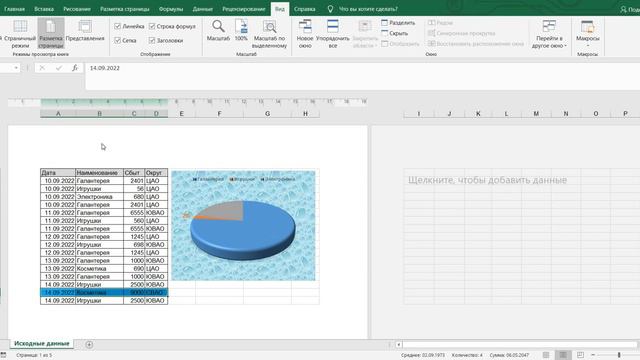Open the Zoom (Масштаб) dialog
This screenshot has width=640, height=360.
218,31
